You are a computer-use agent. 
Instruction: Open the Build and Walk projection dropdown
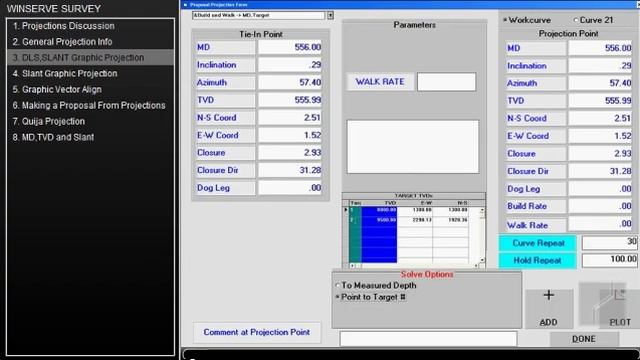pyautogui.click(x=330, y=16)
